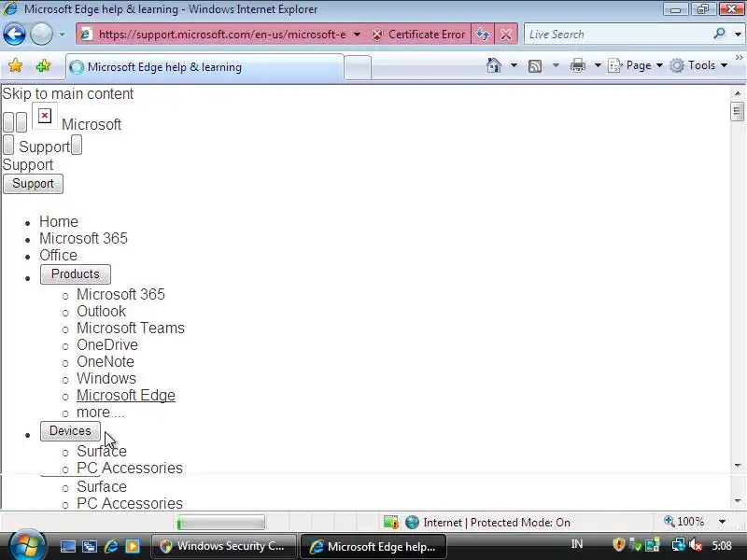Click the status bar security warning icon

[x=391, y=523]
